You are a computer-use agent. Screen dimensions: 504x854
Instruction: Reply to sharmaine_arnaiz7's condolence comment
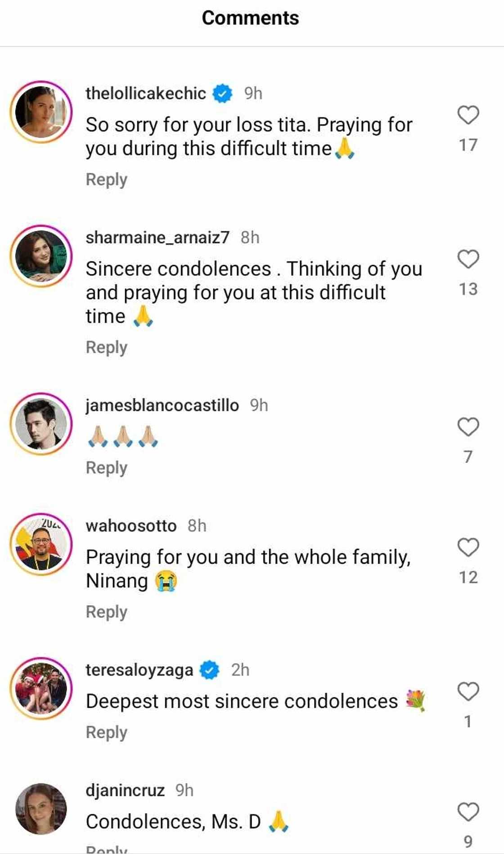tap(107, 348)
